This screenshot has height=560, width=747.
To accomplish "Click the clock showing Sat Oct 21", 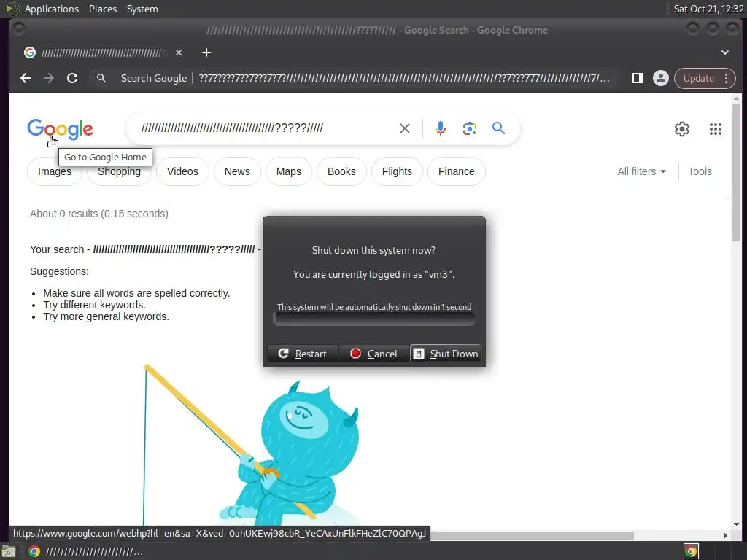I will [x=708, y=9].
